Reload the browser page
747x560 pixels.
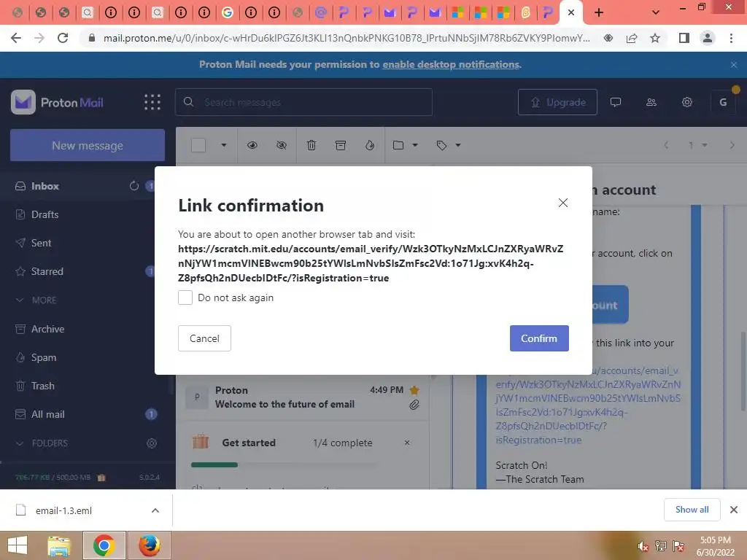[x=63, y=38]
